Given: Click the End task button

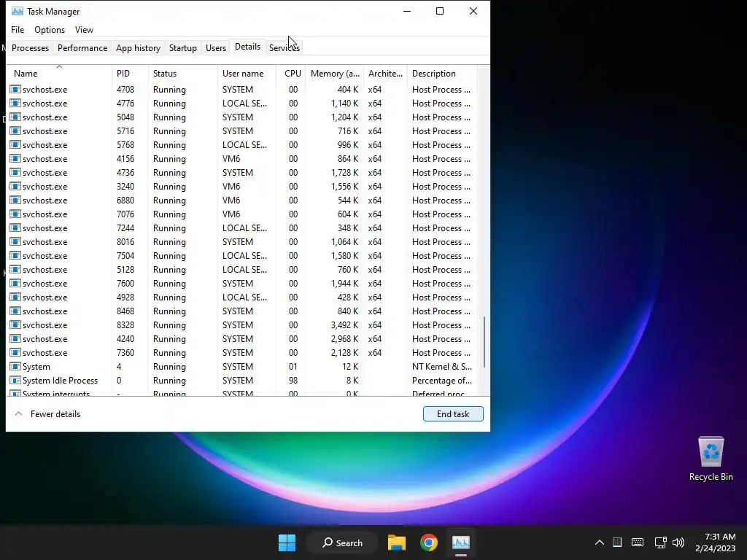Looking at the screenshot, I should (453, 414).
